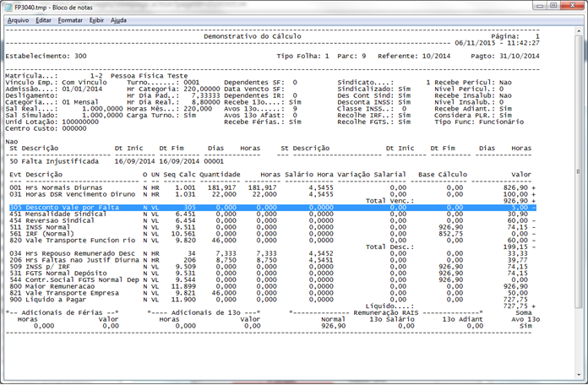588x385 pixels.
Task: Click the '820 Vale Transporte Funcion rio' row
Action: (273, 241)
